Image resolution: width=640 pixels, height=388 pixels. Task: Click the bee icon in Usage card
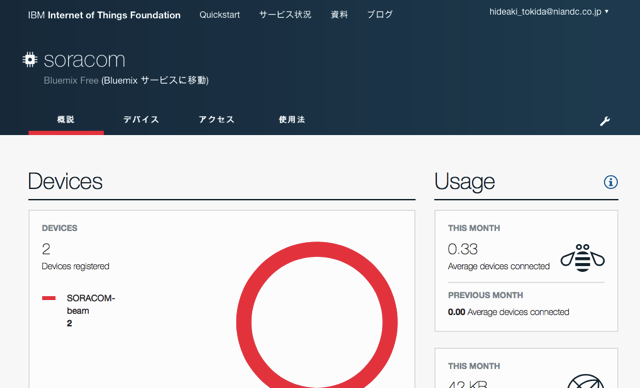(x=582, y=258)
